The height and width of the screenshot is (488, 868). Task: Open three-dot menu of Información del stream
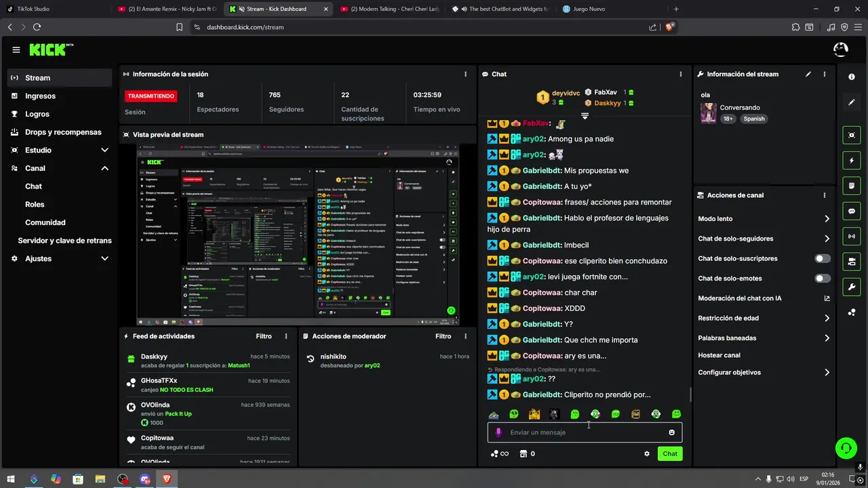point(825,74)
